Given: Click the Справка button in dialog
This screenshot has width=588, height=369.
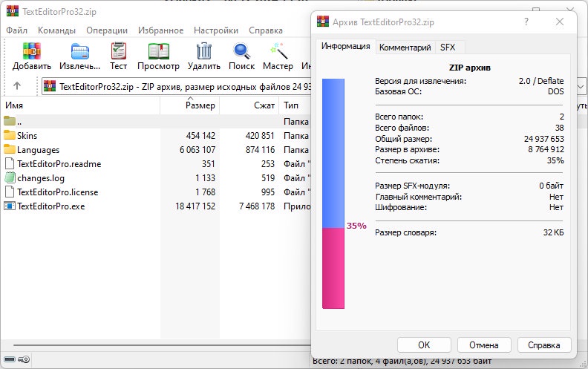Looking at the screenshot, I should (544, 345).
